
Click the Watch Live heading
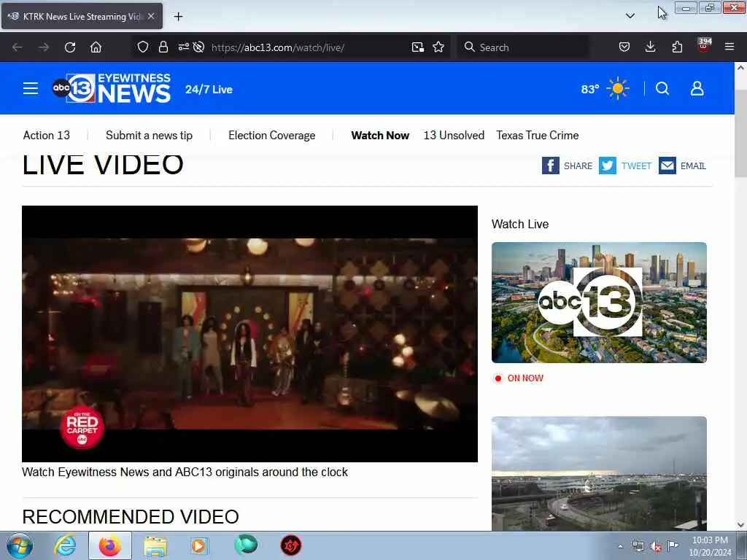[519, 224]
